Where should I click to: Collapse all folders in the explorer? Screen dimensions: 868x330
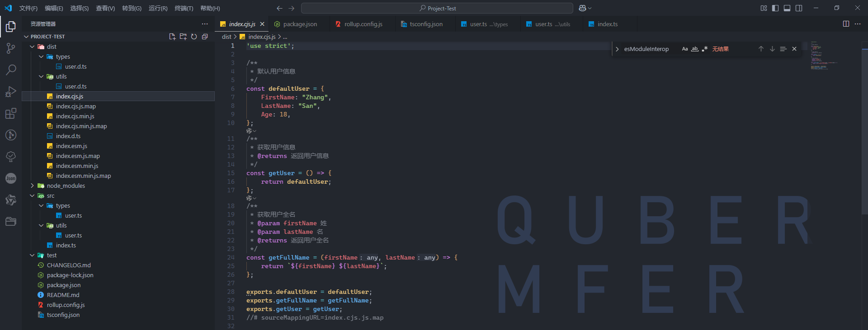(205, 37)
